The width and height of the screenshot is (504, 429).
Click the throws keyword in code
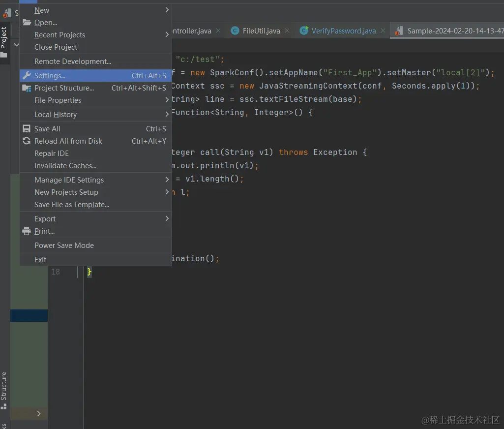[293, 152]
